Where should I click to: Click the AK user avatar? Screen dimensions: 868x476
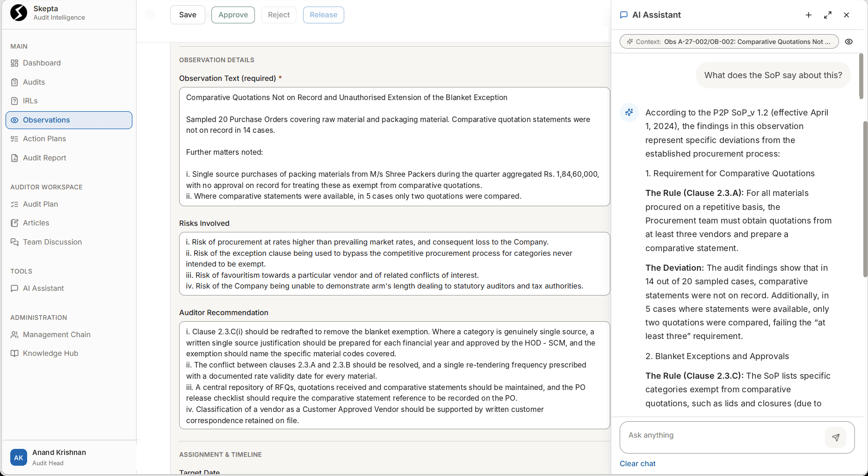pos(19,458)
